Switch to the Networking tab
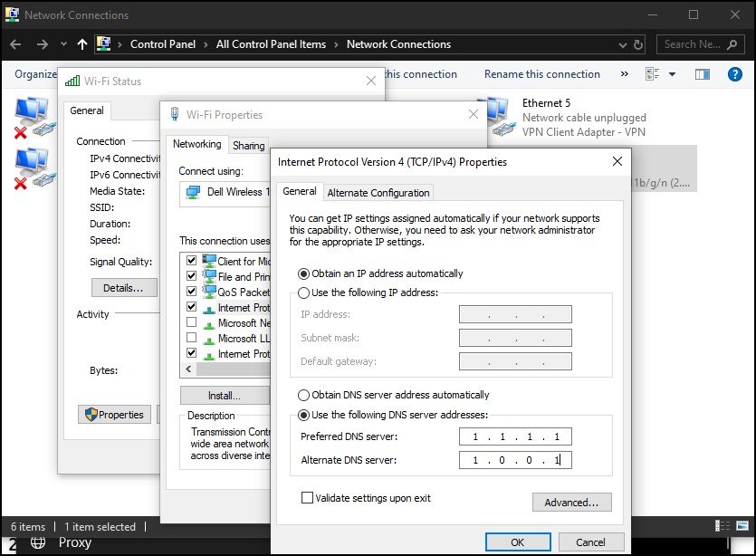 tap(196, 144)
